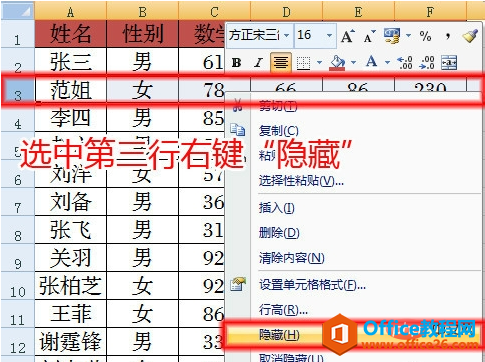Choose 行高(R)... from context menu
The width and height of the screenshot is (485, 362).
pyautogui.click(x=283, y=310)
